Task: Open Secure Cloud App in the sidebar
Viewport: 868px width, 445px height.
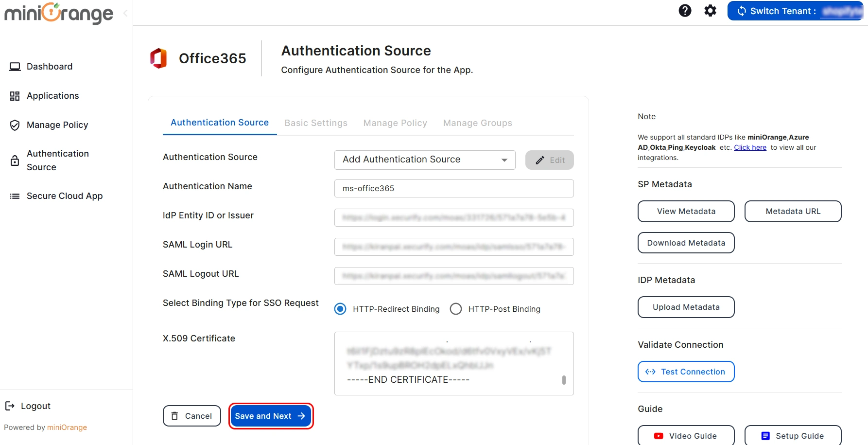Action: [65, 196]
